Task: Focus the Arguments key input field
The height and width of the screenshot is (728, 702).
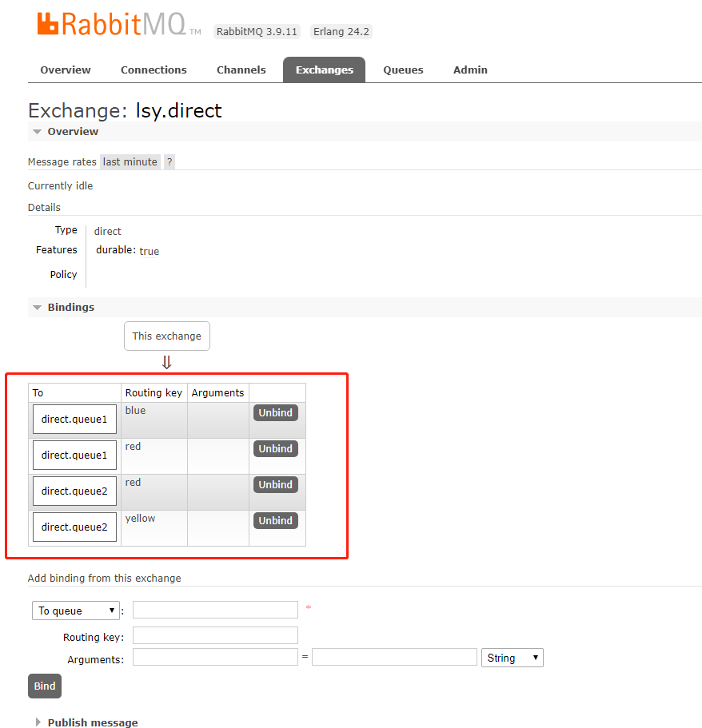Action: pyautogui.click(x=215, y=657)
